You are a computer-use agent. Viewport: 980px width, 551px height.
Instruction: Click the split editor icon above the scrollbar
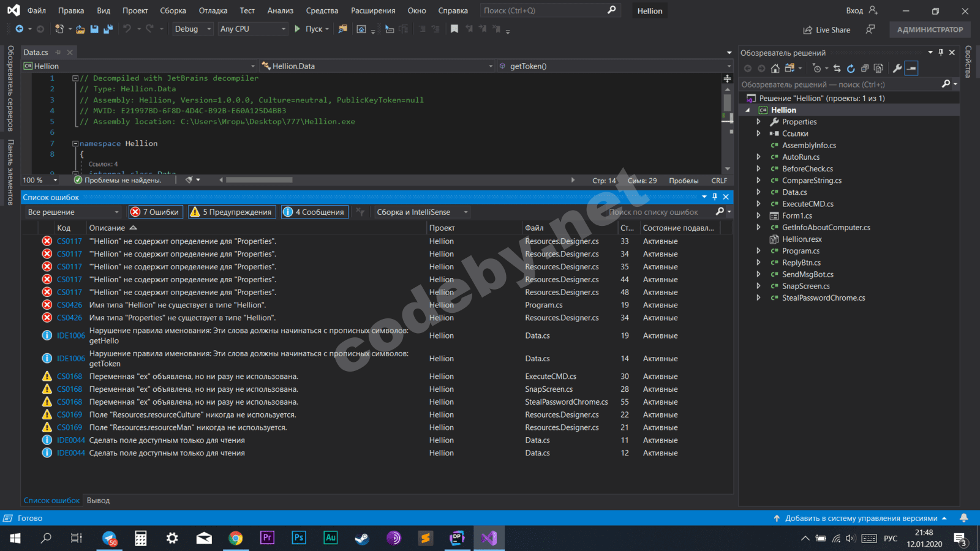[x=728, y=78]
